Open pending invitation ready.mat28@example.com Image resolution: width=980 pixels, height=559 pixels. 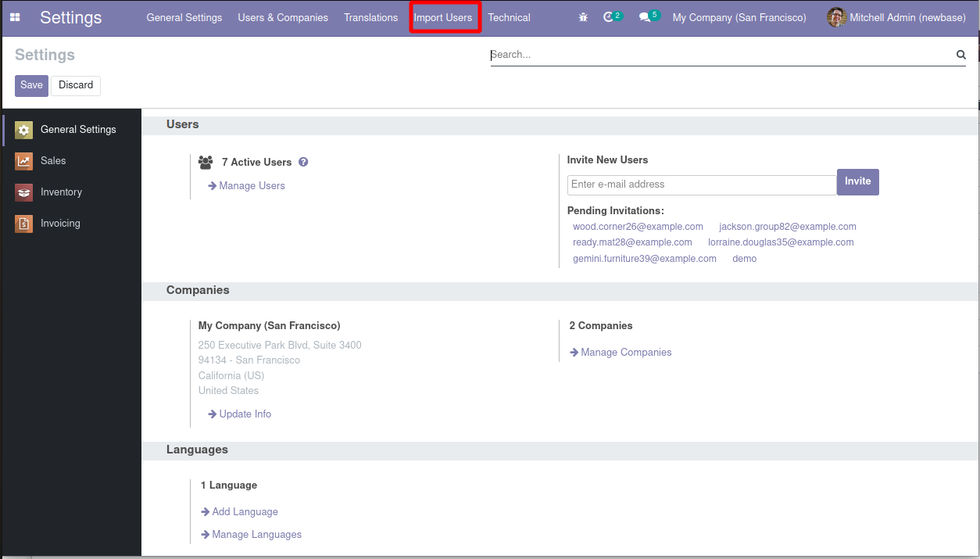click(x=632, y=242)
